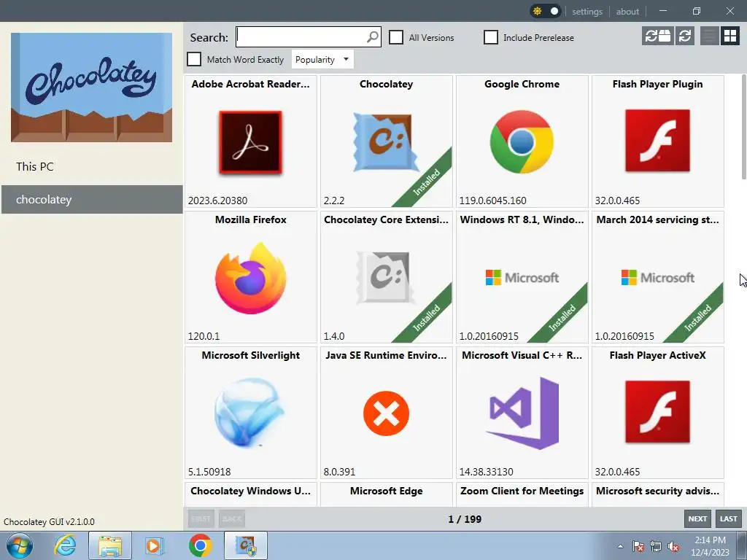Click Visual C++ version 14.38.33130 text
This screenshot has height=560, width=747.
coord(486,472)
